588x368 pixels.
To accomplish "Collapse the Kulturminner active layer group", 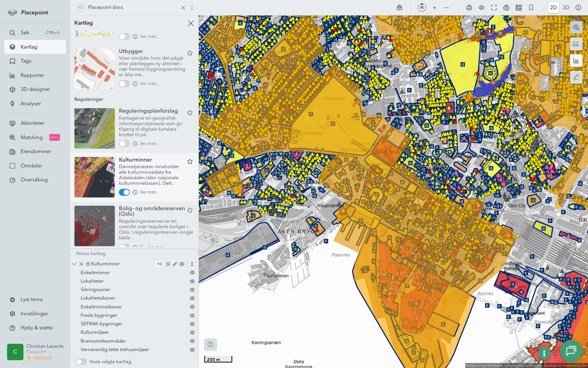I will (74, 264).
